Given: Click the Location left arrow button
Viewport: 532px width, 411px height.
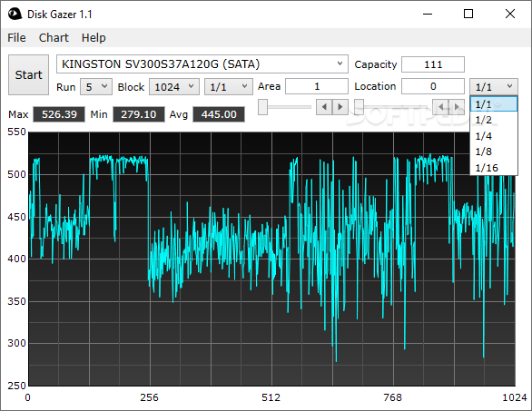Looking at the screenshot, I should coord(440,107).
